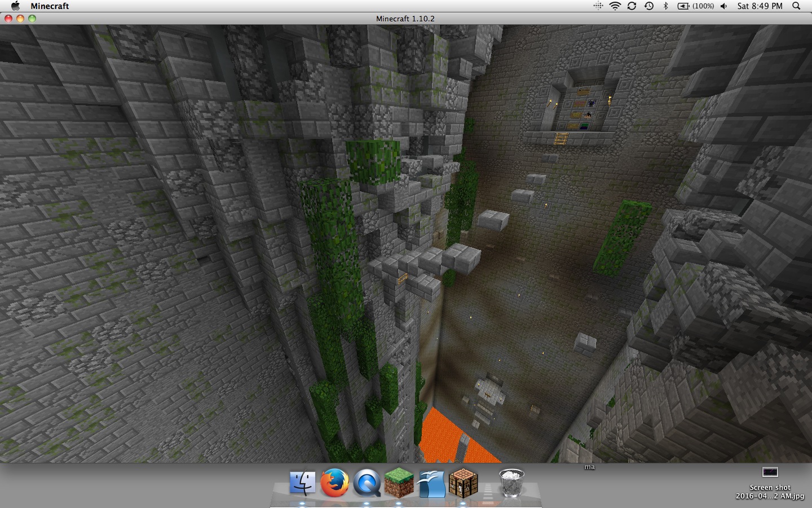
Task: Click the Minecraft game view
Action: 406,243
